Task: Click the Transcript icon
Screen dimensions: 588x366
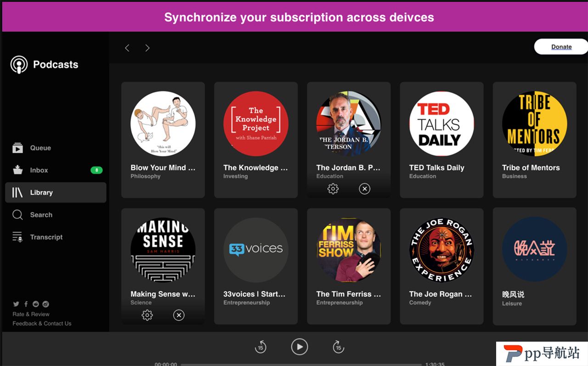Action: pos(17,237)
